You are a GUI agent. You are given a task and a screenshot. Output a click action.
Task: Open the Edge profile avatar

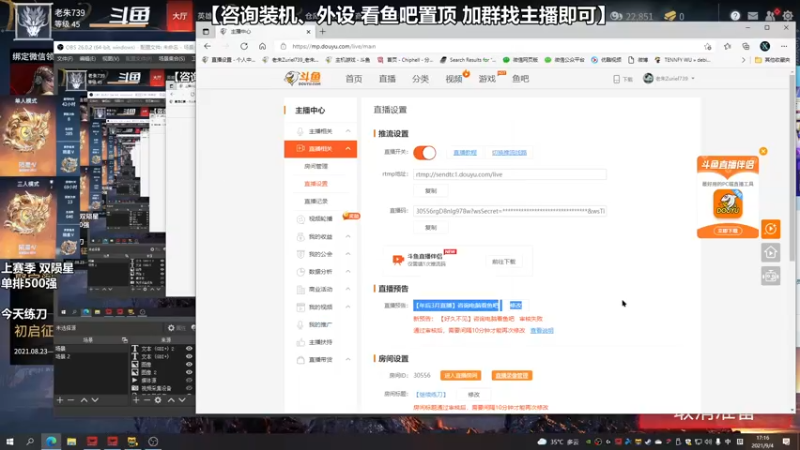pyautogui.click(x=765, y=46)
